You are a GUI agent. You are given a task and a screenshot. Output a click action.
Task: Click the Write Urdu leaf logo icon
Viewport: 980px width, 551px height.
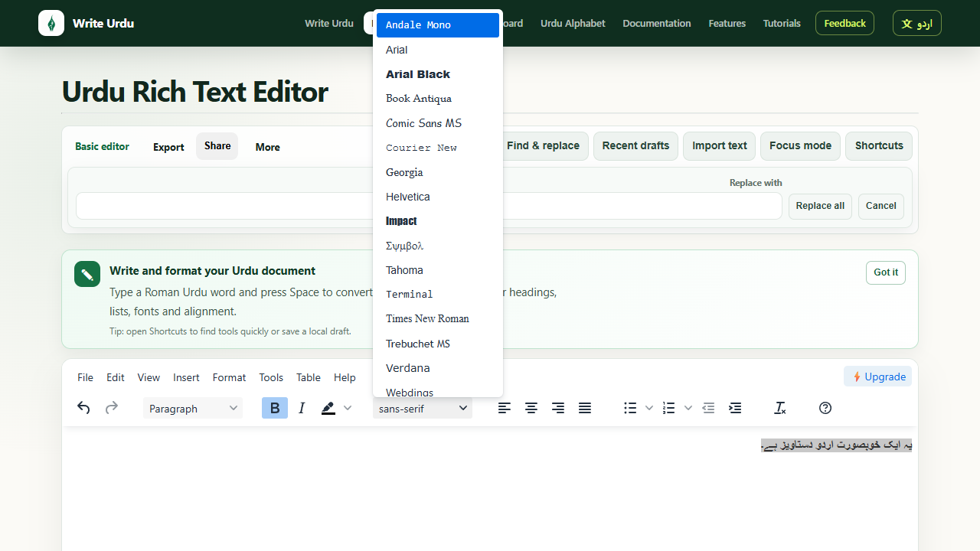(x=51, y=23)
